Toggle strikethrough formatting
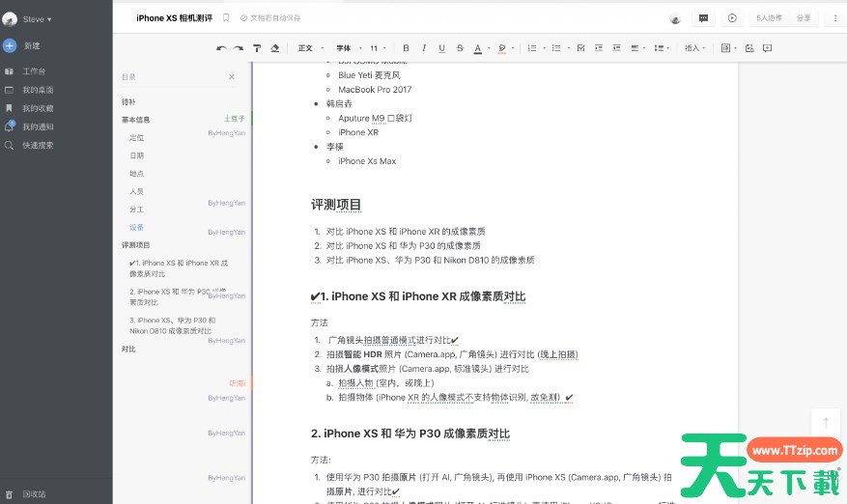The image size is (847, 504). tap(460, 48)
